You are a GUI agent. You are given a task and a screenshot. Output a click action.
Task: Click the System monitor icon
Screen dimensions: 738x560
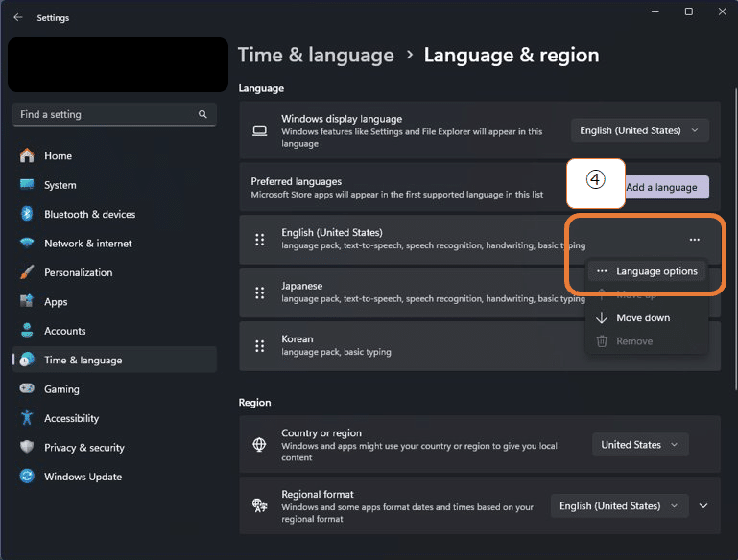27,185
